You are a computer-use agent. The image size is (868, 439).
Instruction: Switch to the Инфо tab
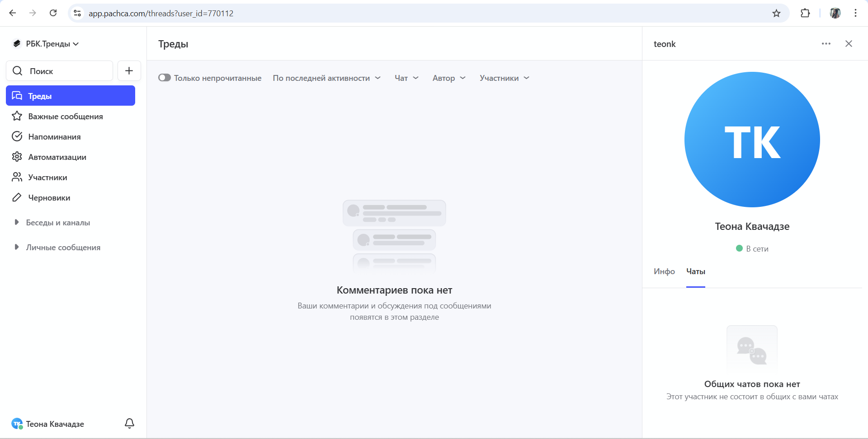click(x=664, y=271)
